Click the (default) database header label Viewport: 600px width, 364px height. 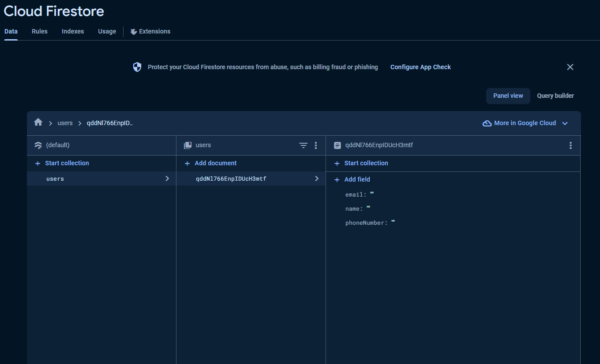[58, 145]
